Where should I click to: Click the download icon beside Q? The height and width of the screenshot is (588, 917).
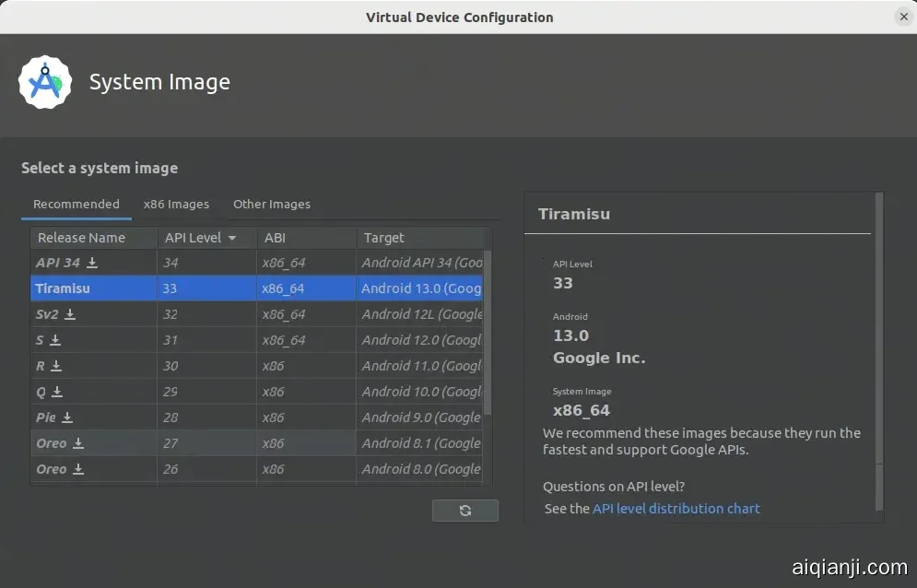click(57, 393)
